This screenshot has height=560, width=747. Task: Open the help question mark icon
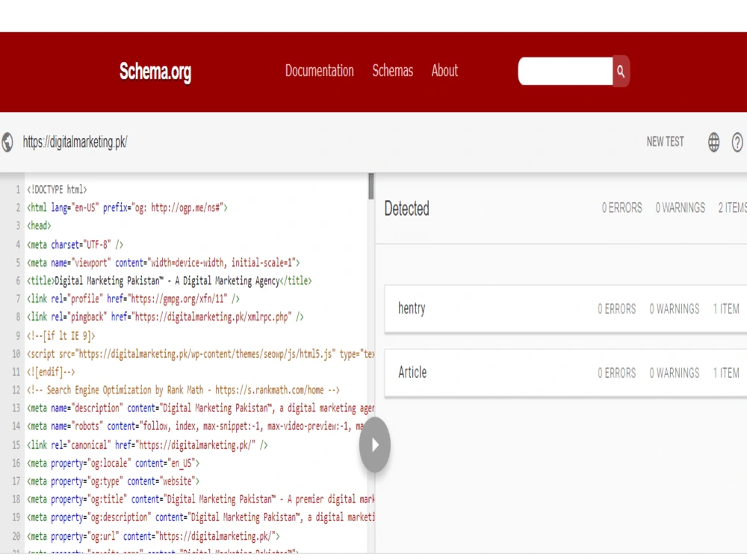pos(737,142)
